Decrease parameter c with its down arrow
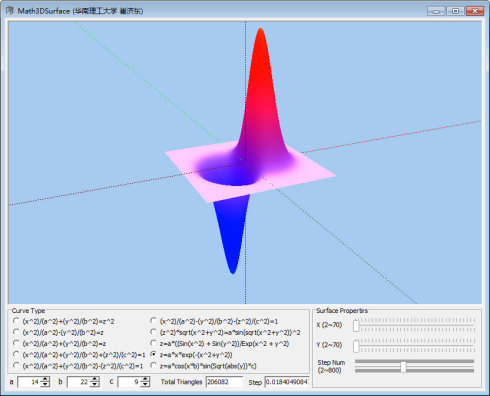The image size is (490, 396). point(145,384)
